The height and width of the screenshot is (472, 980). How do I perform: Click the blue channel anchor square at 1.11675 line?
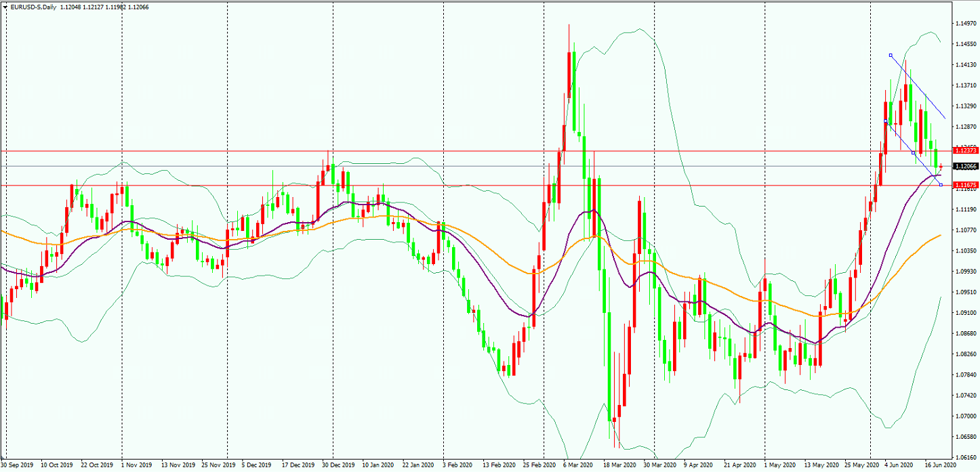click(941, 185)
